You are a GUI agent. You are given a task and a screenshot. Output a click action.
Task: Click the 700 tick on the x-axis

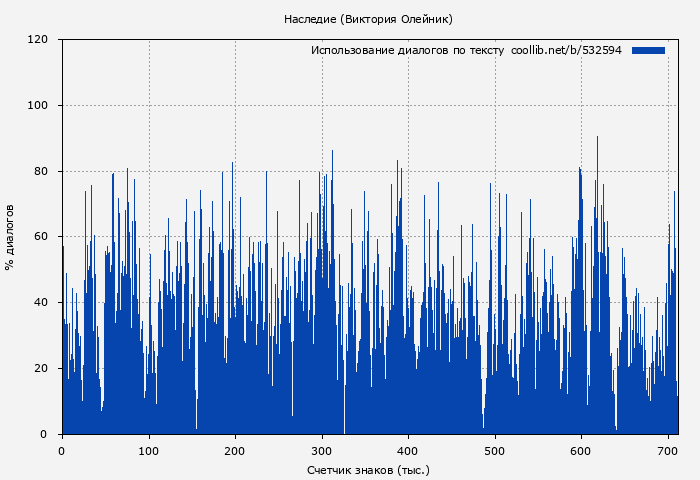tap(667, 451)
